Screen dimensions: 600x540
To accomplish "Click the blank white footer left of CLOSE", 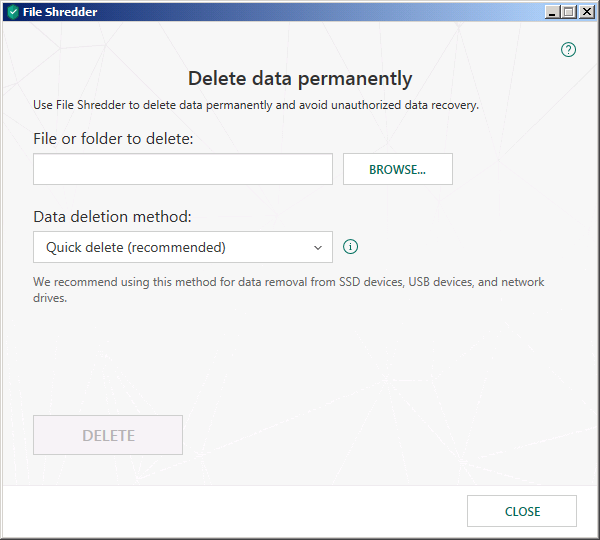I will pos(230,511).
